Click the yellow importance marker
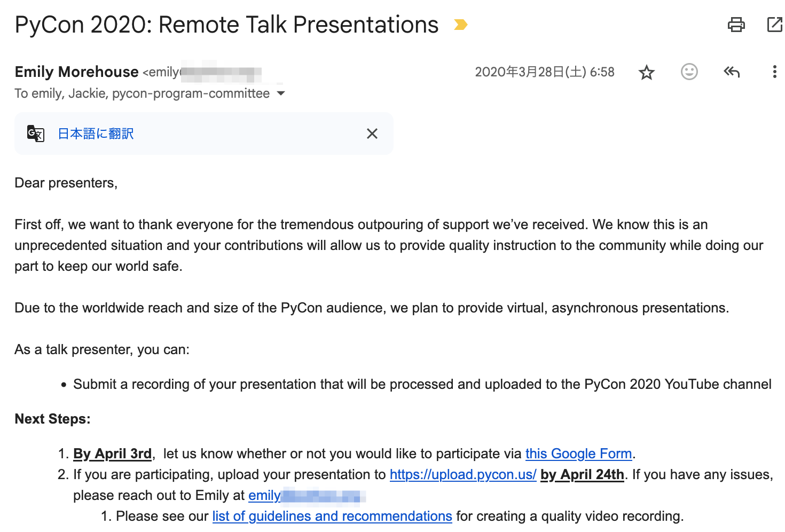The height and width of the screenshot is (532, 785). point(460,25)
